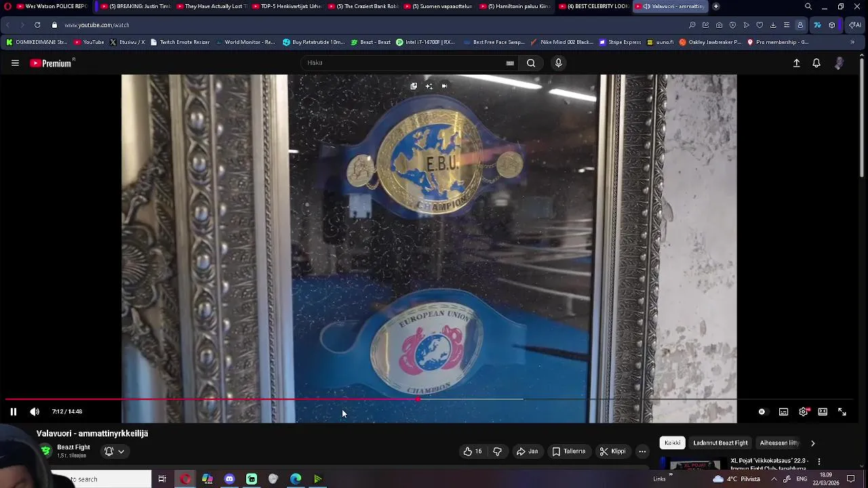The image size is (868, 488).
Task: Like the video with thumbs up
Action: point(473,451)
